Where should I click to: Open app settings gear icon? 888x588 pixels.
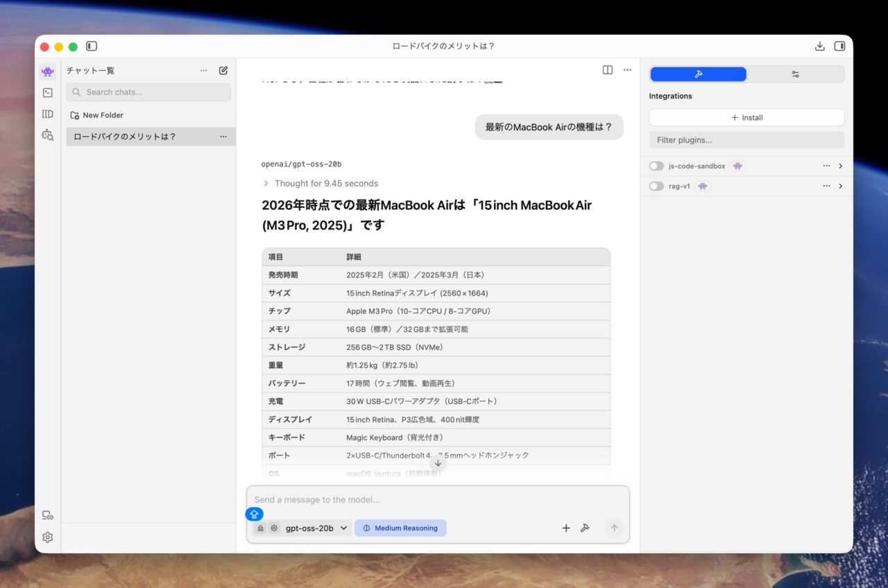pyautogui.click(x=47, y=537)
